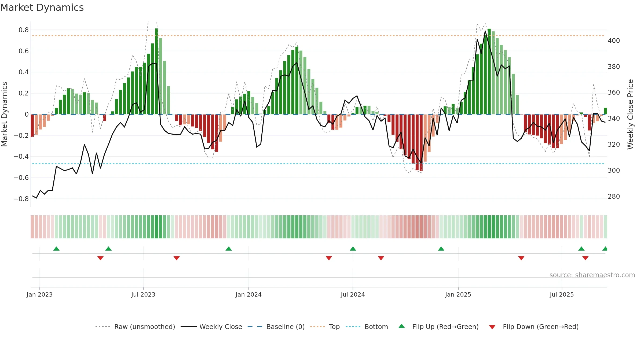This screenshot has width=644, height=362.
Task: Select the flip-down triangle in May 2024
Action: click(x=329, y=258)
